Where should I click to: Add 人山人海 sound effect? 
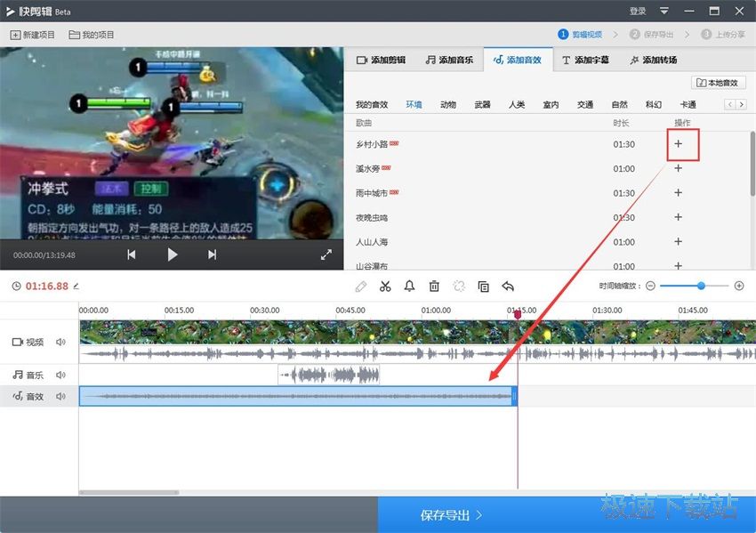679,242
